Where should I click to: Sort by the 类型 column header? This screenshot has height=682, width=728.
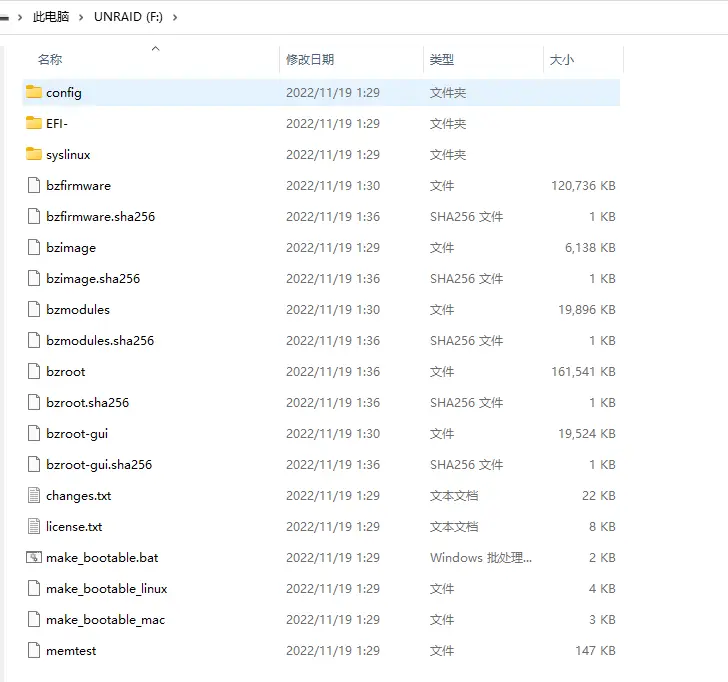pyautogui.click(x=442, y=60)
